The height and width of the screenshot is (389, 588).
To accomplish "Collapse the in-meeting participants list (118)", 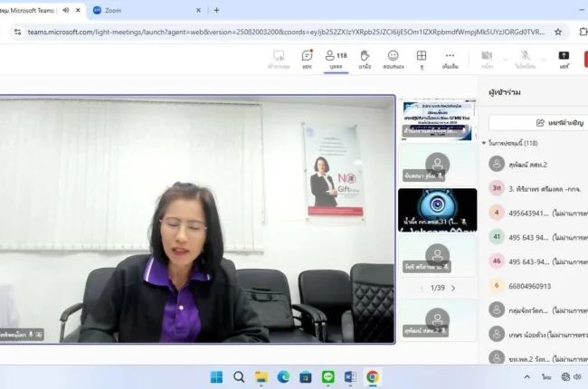I will (x=485, y=143).
